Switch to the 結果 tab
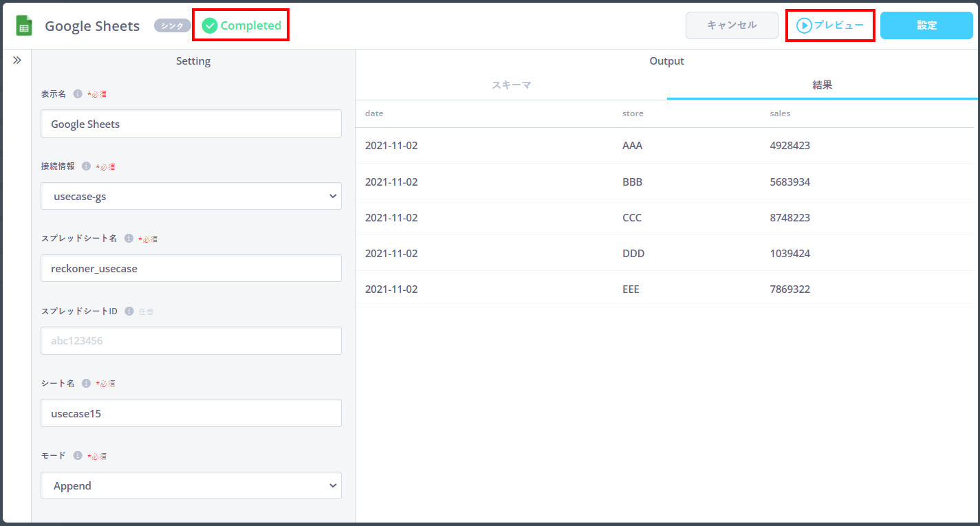Image resolution: width=980 pixels, height=526 pixels. point(823,85)
